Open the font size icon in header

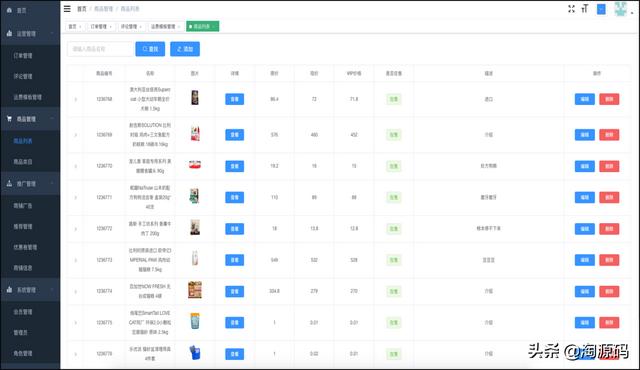[584, 9]
